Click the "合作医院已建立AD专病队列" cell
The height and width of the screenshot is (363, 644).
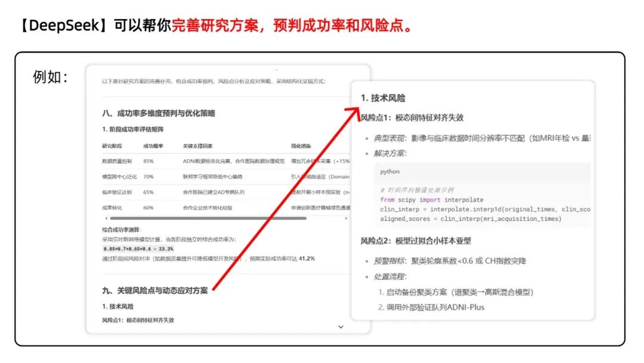(x=213, y=192)
